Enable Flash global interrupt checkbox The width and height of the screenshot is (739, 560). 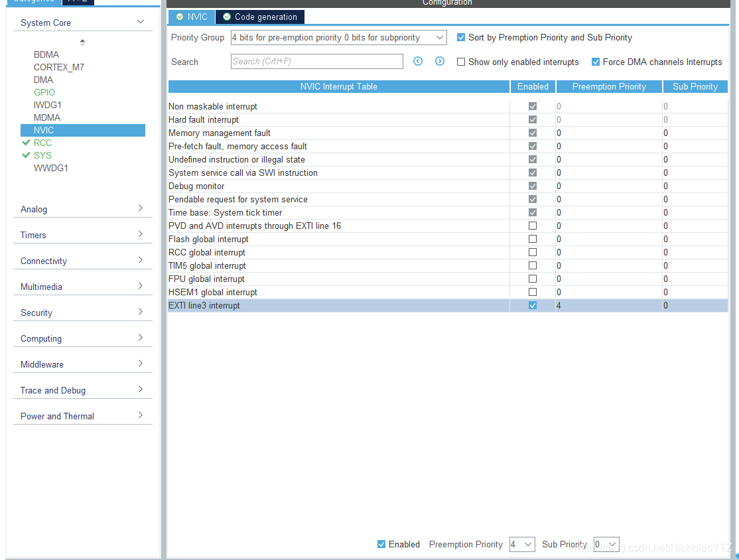[x=533, y=239]
